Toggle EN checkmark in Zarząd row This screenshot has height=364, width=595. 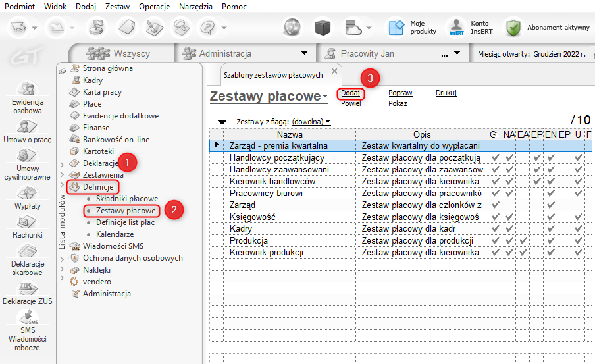[551, 205]
